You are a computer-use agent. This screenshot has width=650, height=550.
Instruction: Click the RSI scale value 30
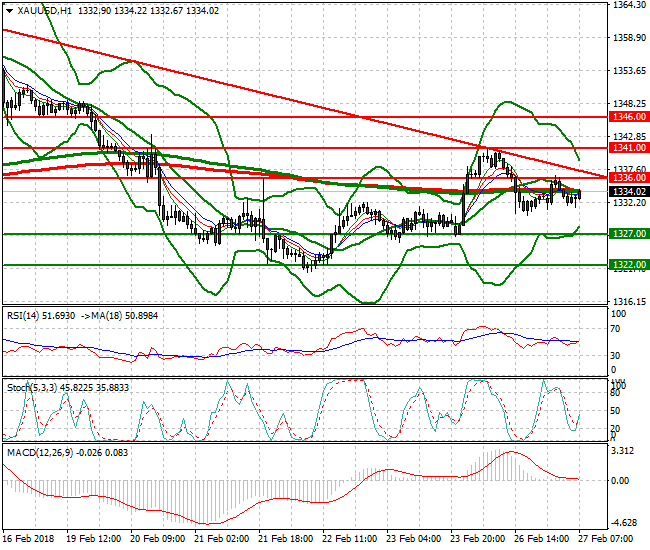(616, 356)
